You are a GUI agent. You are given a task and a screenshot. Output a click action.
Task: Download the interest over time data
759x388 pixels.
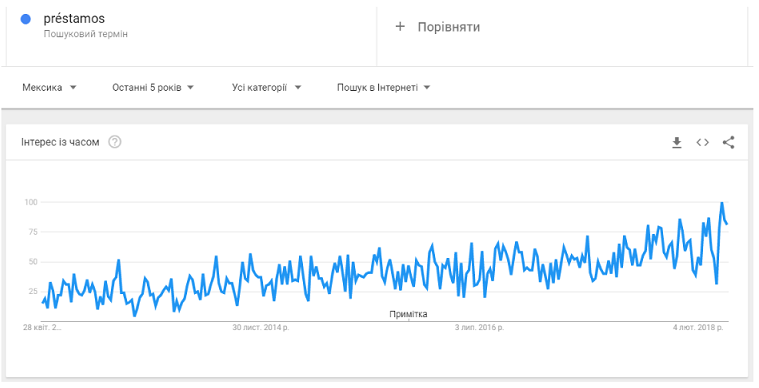(677, 142)
